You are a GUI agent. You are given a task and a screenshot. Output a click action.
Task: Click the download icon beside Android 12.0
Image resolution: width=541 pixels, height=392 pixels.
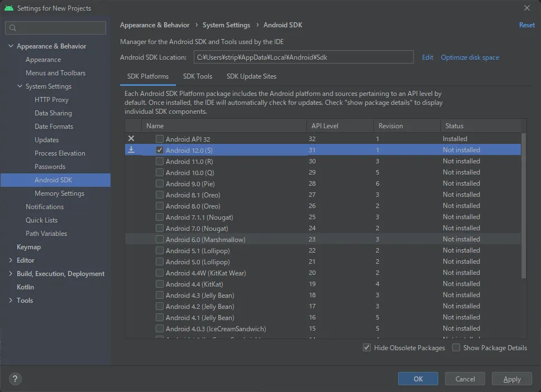131,150
